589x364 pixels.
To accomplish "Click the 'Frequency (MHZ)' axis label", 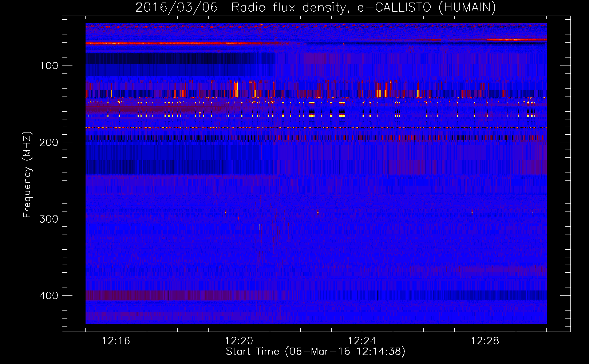I will pos(27,175).
